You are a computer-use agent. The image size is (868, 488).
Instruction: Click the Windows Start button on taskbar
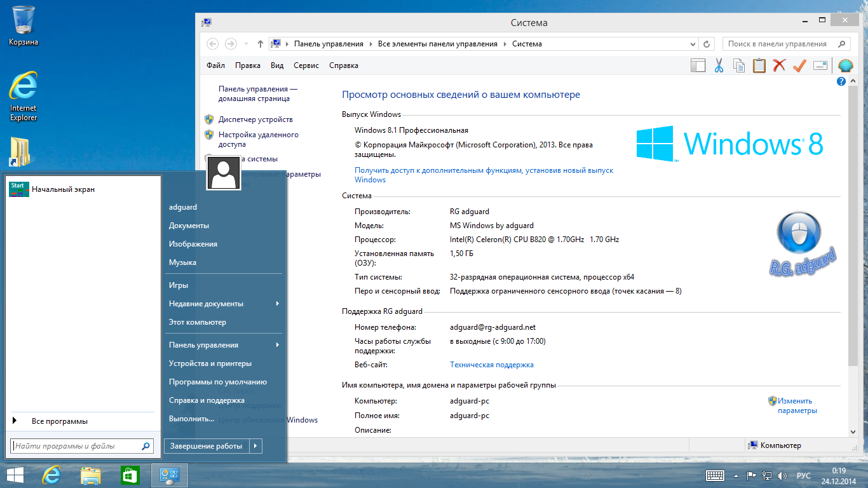(x=15, y=475)
